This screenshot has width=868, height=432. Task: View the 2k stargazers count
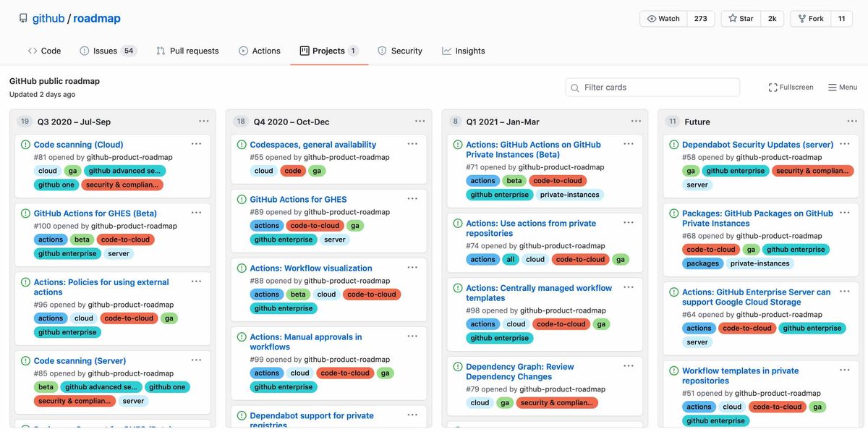[773, 19]
